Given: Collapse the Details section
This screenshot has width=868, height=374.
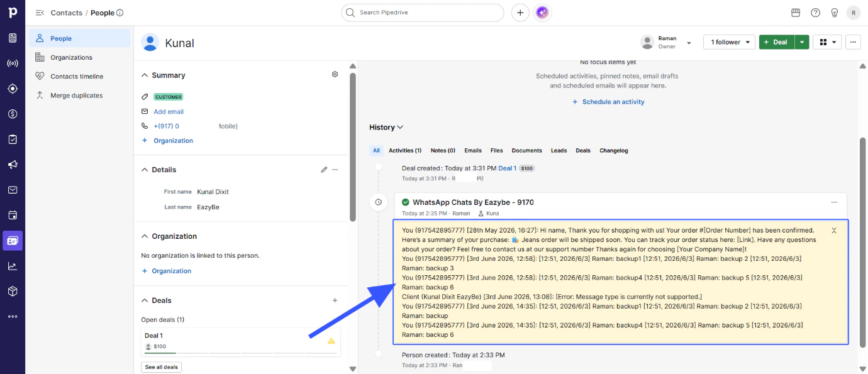Looking at the screenshot, I should [145, 170].
